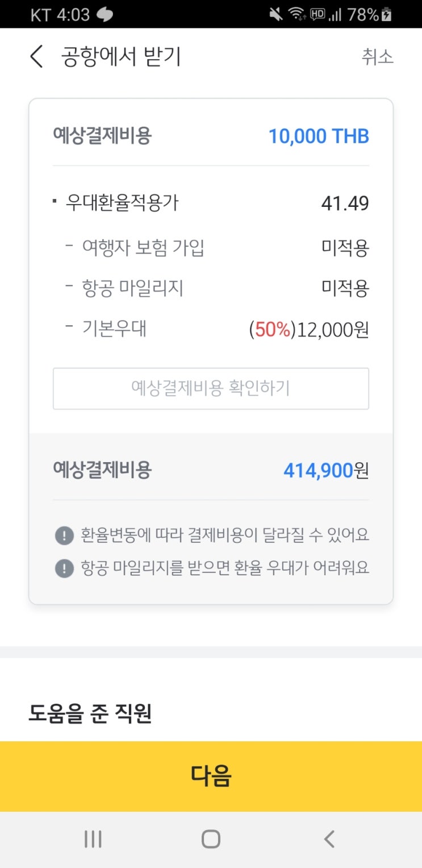Tap the 공항에서 받기 page title
422x868 pixels.
[121, 57]
